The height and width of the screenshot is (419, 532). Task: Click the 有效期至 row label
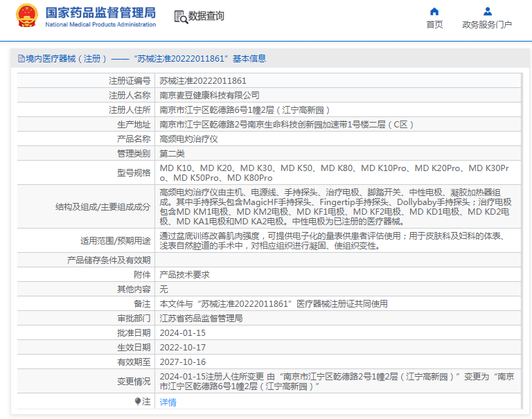pos(134,362)
